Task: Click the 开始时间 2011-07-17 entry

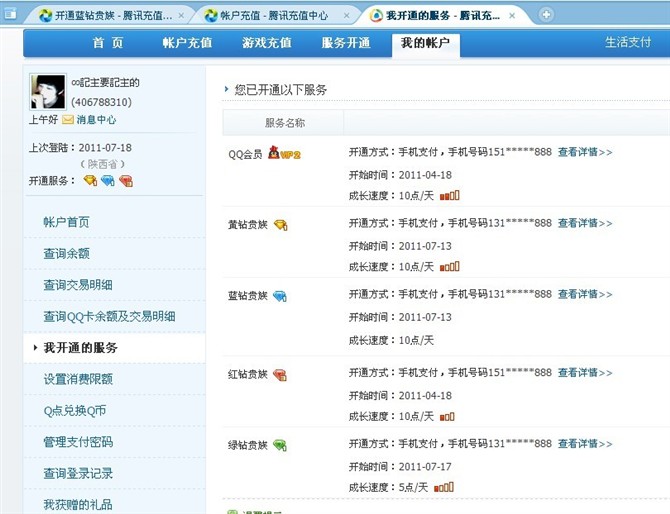Action: coord(400,467)
